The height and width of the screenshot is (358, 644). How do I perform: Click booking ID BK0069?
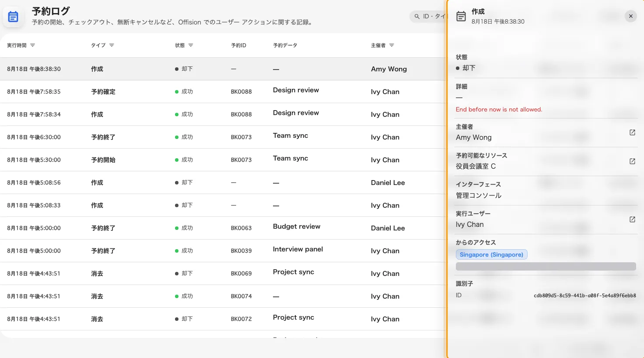point(241,274)
